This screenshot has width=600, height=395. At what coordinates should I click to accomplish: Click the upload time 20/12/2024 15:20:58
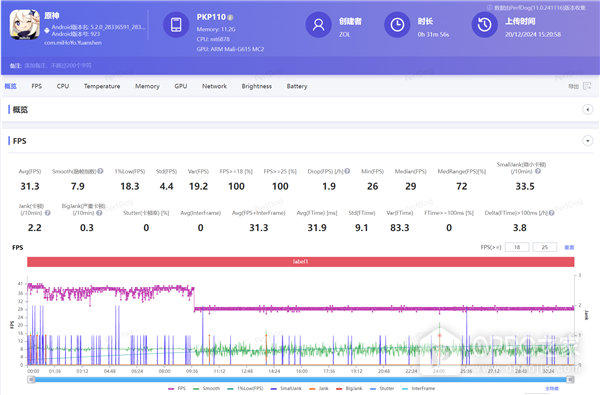533,34
